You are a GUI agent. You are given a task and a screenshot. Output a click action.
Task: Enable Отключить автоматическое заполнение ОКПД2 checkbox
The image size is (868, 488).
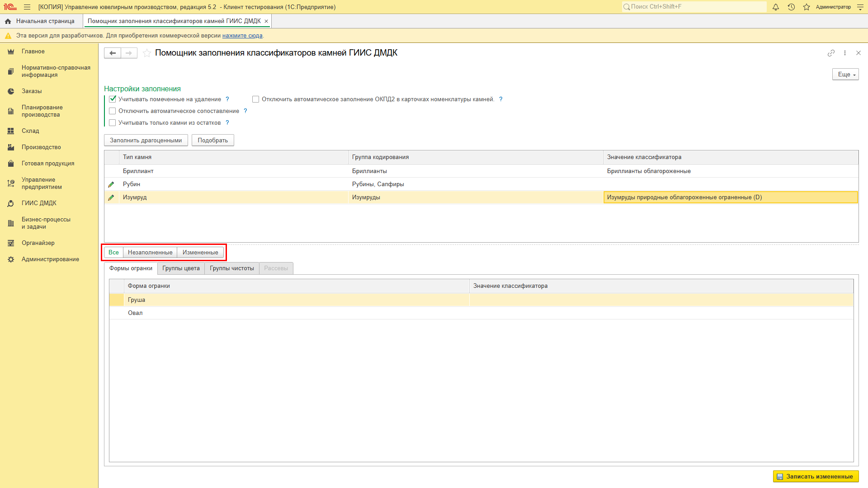click(x=256, y=99)
